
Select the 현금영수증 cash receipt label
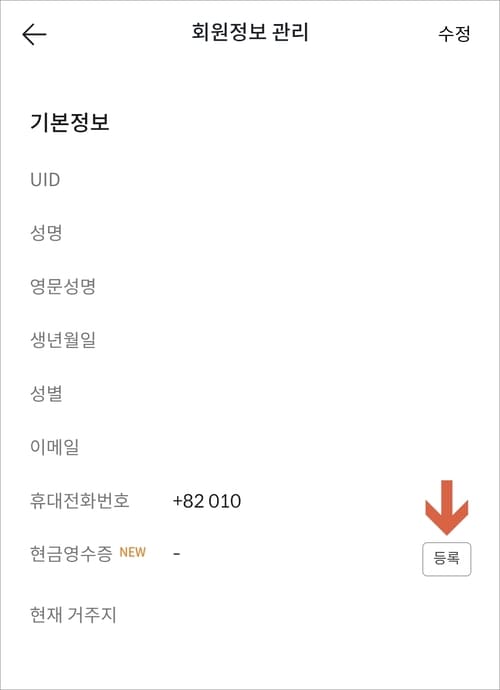click(x=71, y=553)
